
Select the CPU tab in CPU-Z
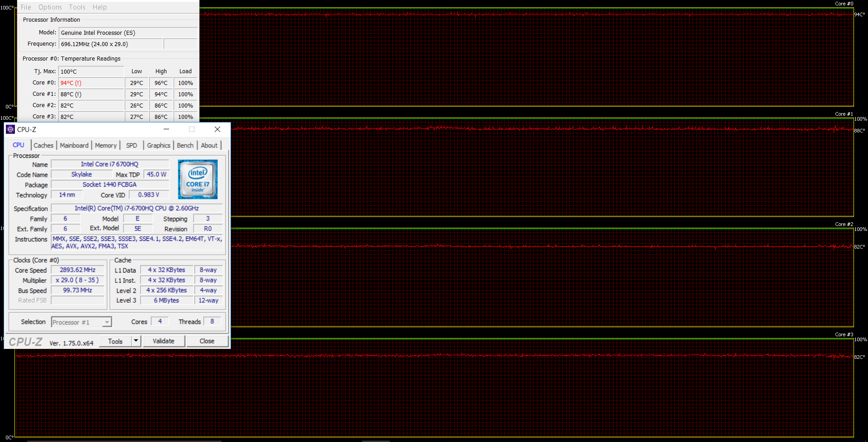pyautogui.click(x=19, y=145)
